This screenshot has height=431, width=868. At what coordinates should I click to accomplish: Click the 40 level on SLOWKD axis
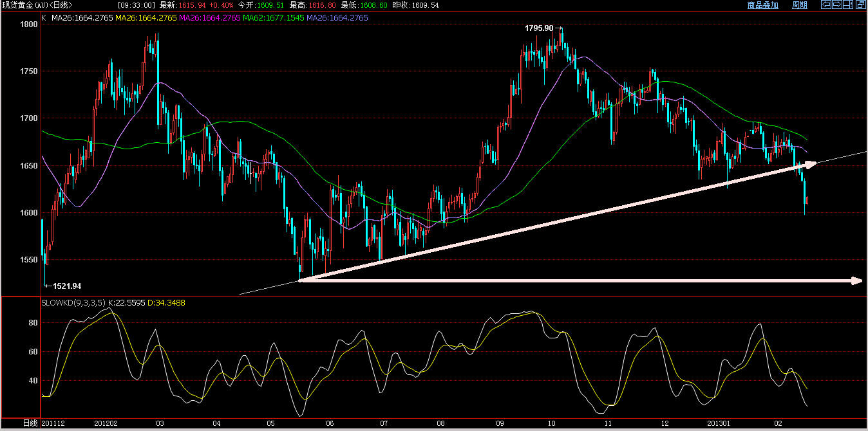click(x=33, y=380)
